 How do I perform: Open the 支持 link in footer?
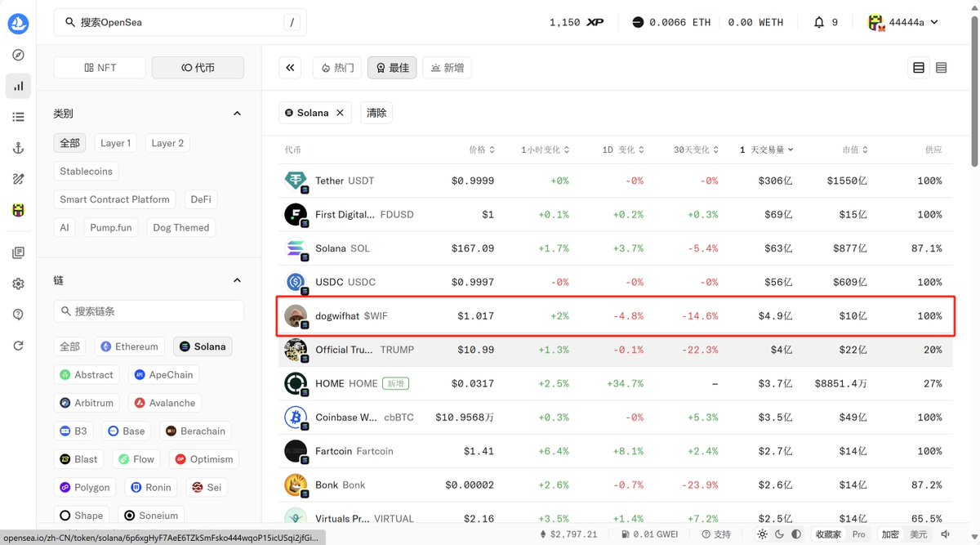click(715, 534)
